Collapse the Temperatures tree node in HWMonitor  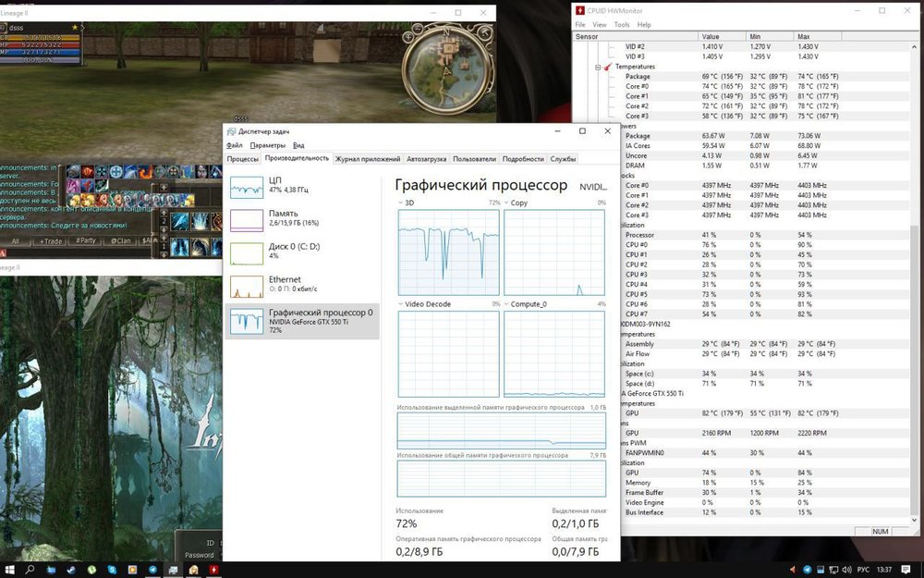[599, 67]
